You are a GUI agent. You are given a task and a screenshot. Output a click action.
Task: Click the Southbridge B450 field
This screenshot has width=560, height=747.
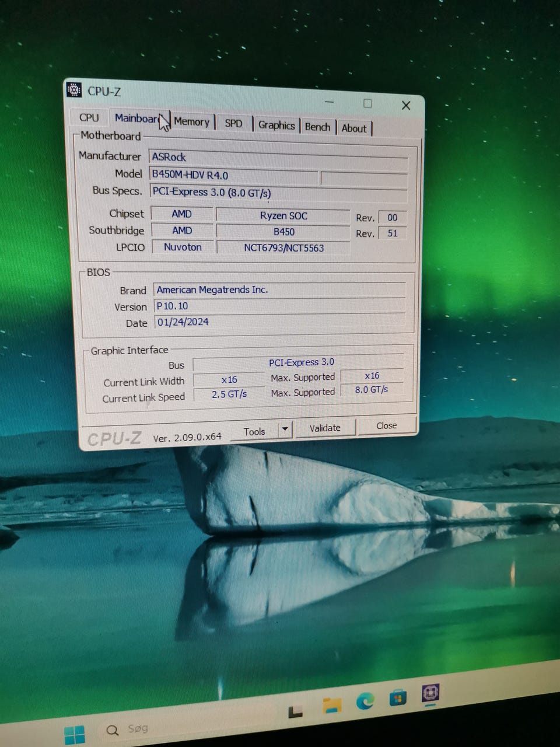point(283,232)
